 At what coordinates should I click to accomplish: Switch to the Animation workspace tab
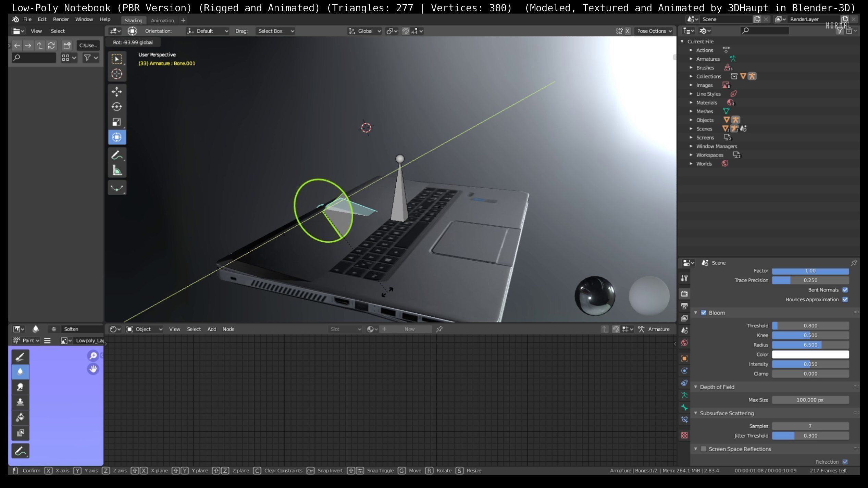(x=162, y=21)
